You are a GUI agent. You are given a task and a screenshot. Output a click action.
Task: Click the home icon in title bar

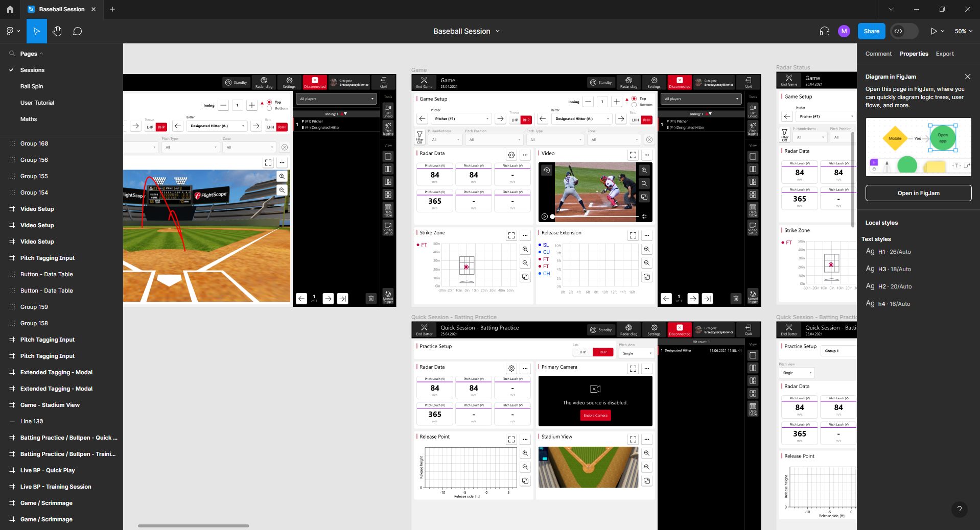[10, 9]
